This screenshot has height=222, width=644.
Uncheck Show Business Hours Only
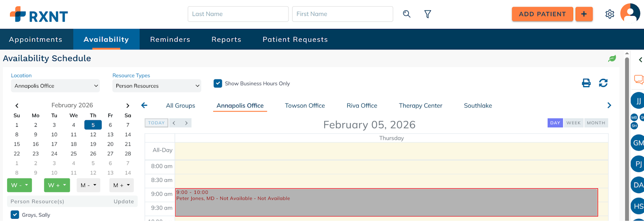[x=218, y=84]
